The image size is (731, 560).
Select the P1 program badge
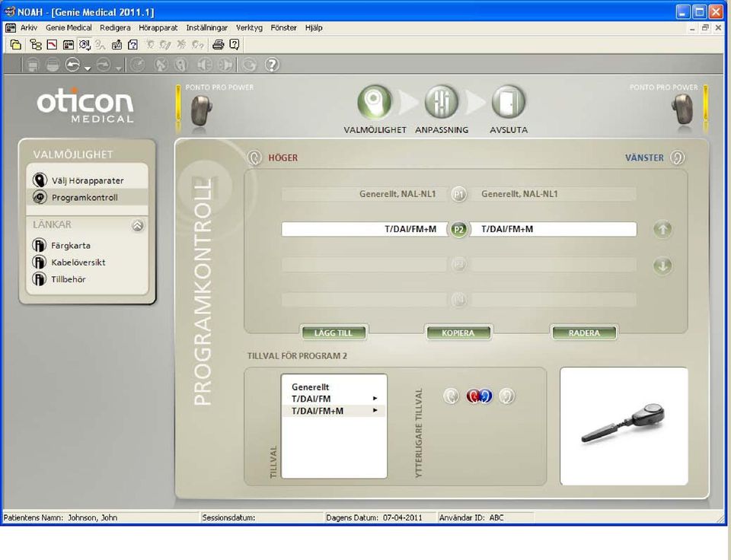point(458,194)
